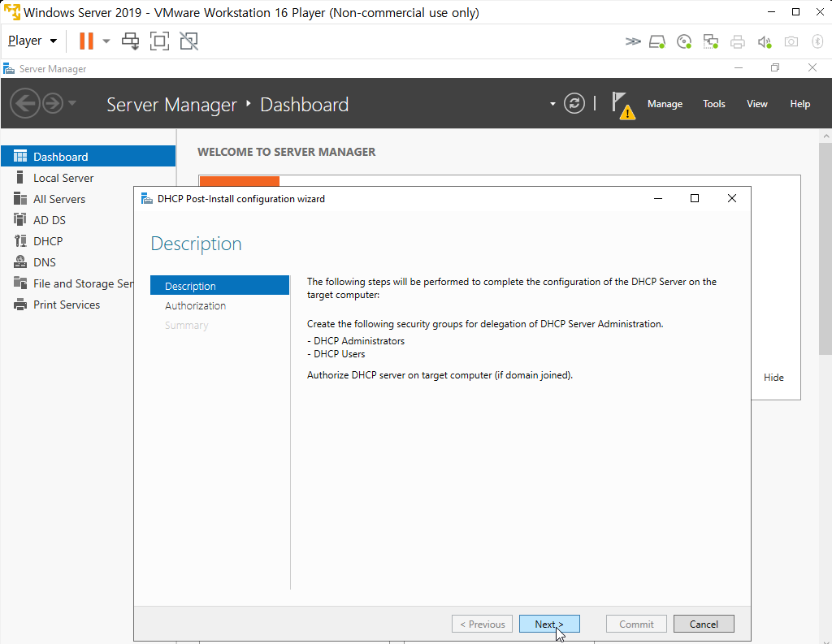This screenshot has height=644, width=832.
Task: Select Local Server in the sidebar
Action: click(88, 178)
